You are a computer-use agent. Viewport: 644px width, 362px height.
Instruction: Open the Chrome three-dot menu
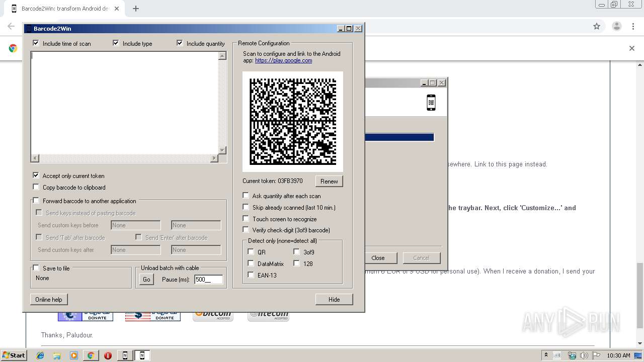tap(633, 26)
